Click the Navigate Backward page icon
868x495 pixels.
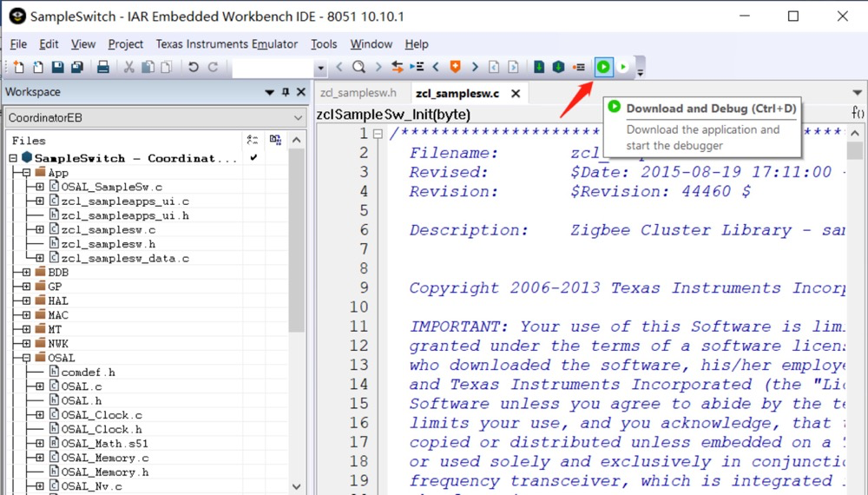tap(494, 67)
